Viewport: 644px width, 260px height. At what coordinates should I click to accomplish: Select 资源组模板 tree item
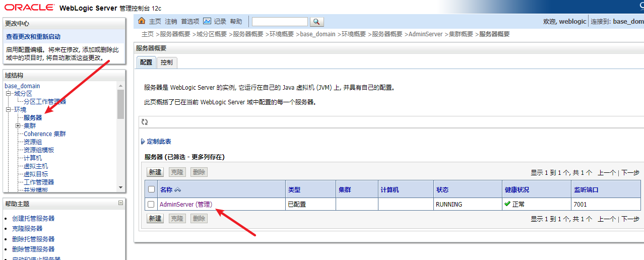tap(39, 150)
